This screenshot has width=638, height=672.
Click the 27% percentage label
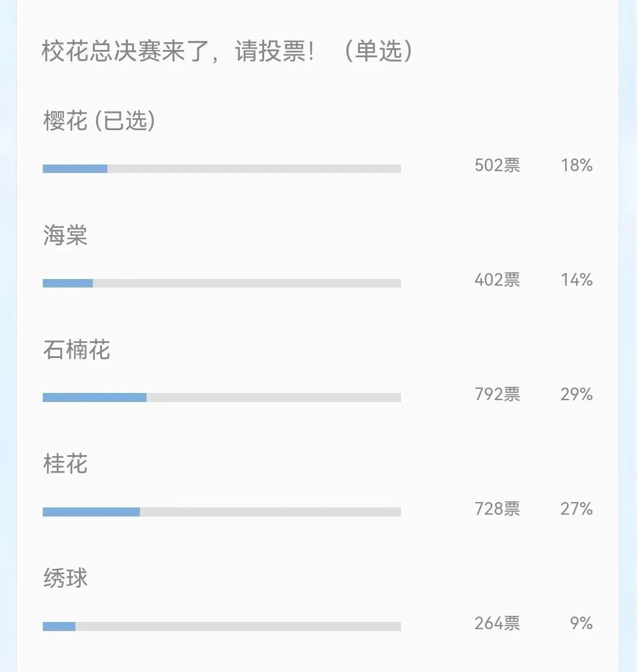(x=576, y=509)
